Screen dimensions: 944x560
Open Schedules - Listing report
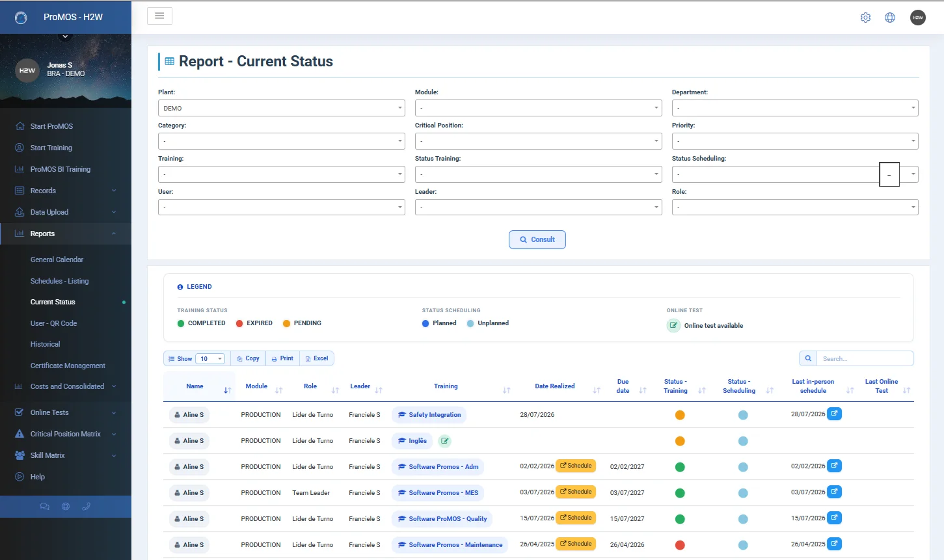tap(60, 281)
